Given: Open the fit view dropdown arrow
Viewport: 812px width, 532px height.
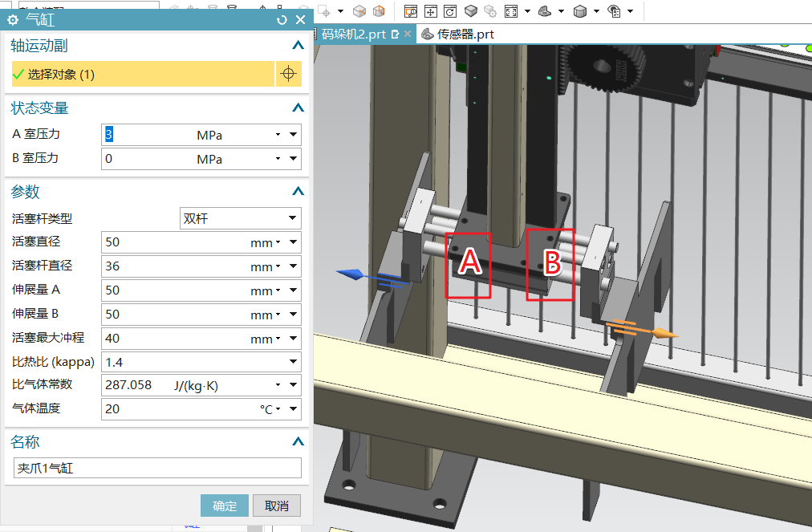Looking at the screenshot, I should tap(527, 11).
